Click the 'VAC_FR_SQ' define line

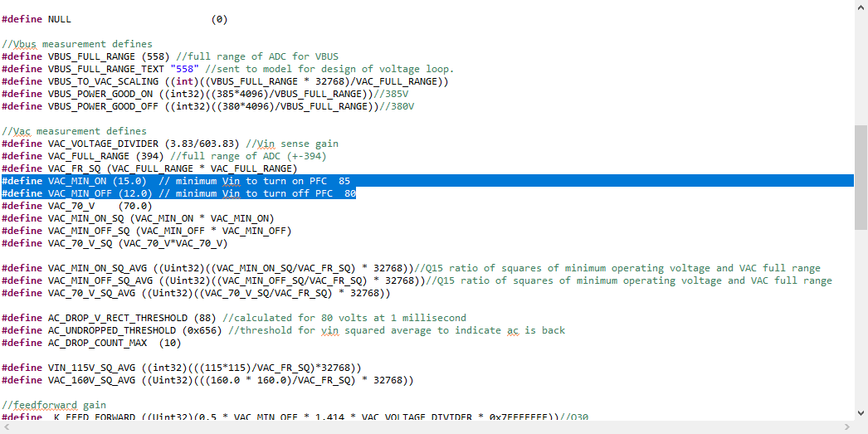point(149,168)
